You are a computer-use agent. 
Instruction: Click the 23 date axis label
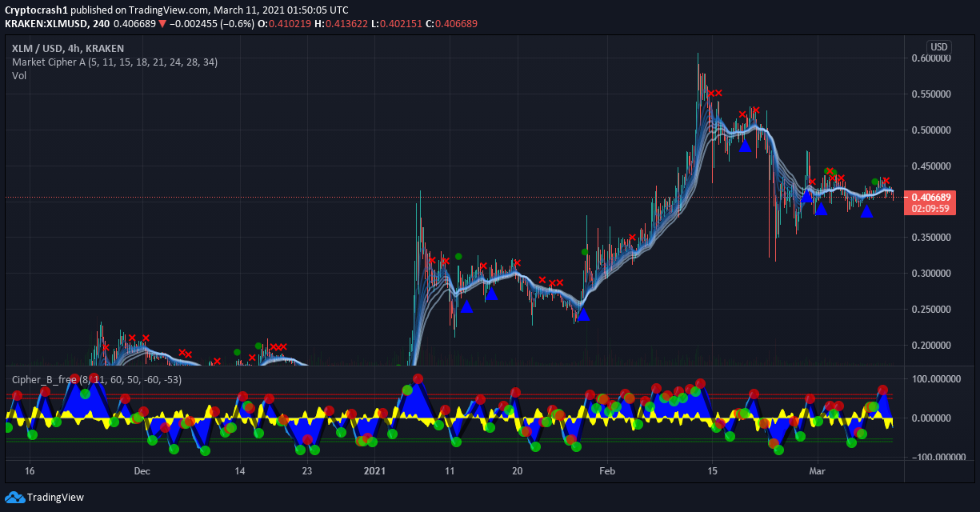307,471
